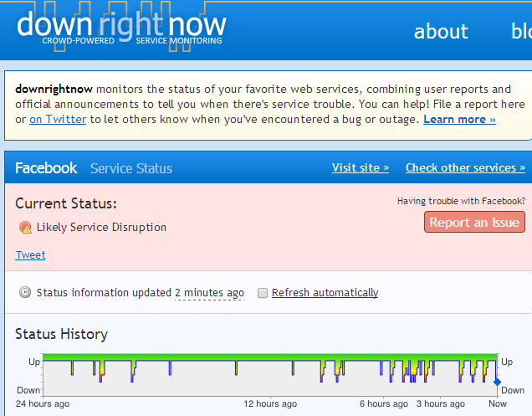The width and height of the screenshot is (532, 416).
Task: Click the Report an Issue button
Action: 474,222
